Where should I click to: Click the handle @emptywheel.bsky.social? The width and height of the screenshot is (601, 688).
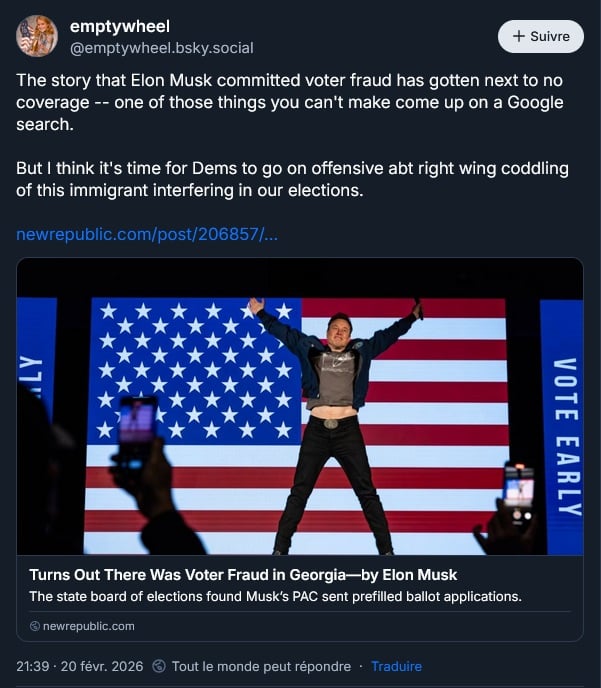point(161,47)
